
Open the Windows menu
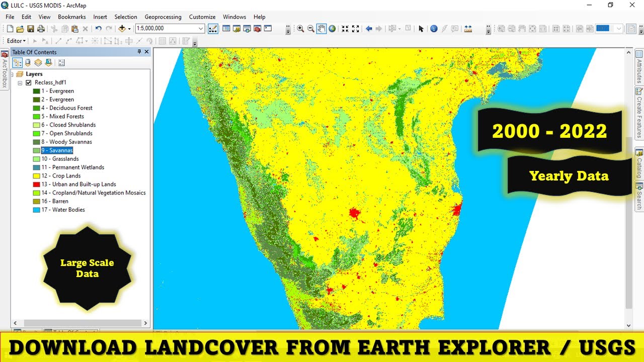[x=234, y=17]
